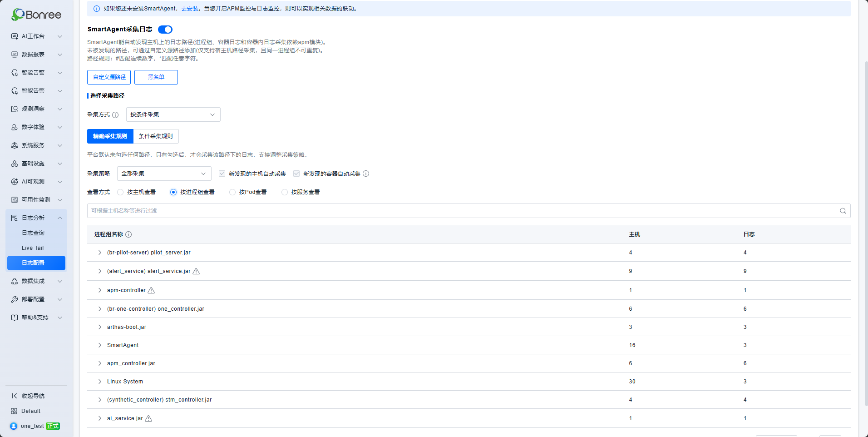The image size is (868, 437).
Task: Click the info icon beside 采集方式
Action: [x=115, y=115]
